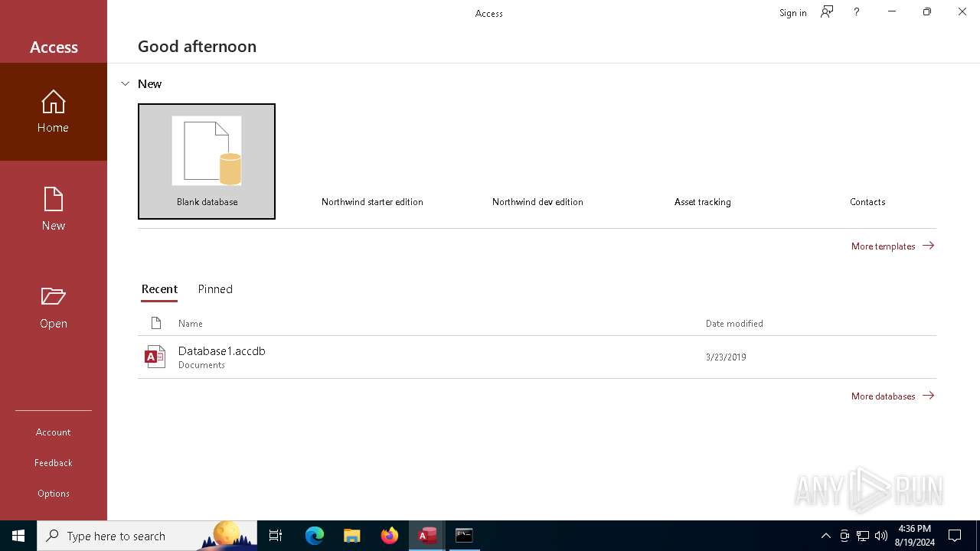Open the Account page

point(54,432)
